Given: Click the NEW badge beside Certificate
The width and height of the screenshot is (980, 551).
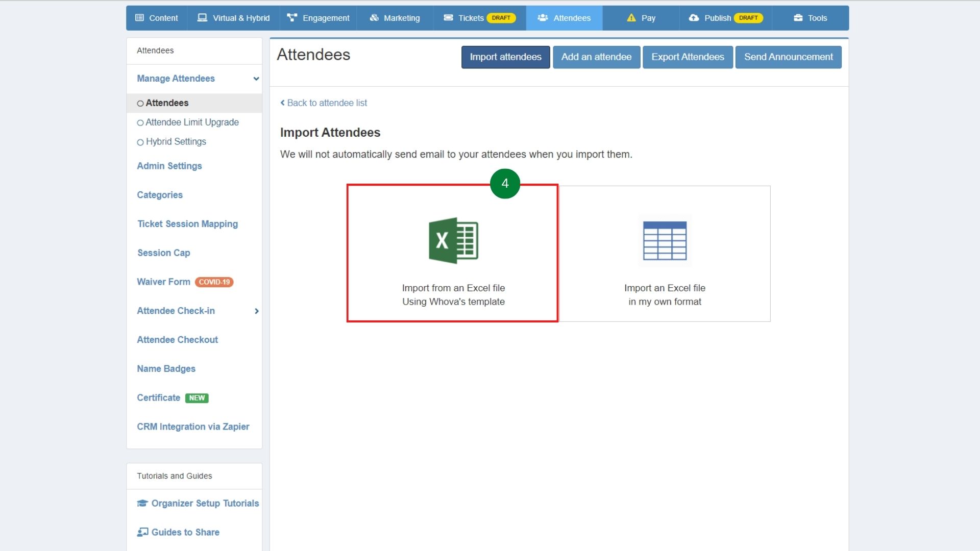Looking at the screenshot, I should pos(197,398).
